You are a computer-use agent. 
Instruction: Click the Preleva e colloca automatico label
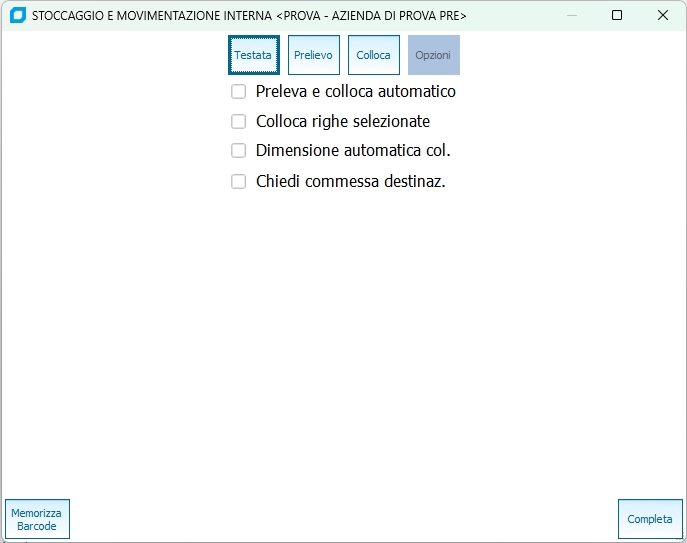coord(356,92)
